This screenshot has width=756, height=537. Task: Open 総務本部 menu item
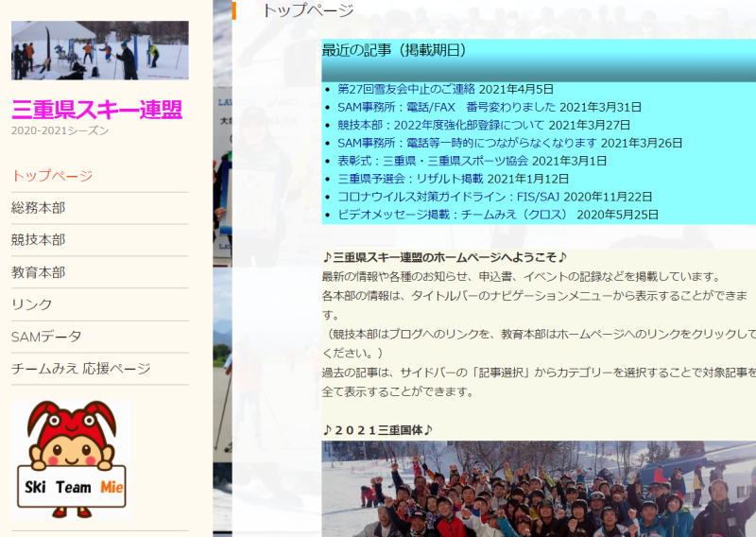click(x=39, y=208)
